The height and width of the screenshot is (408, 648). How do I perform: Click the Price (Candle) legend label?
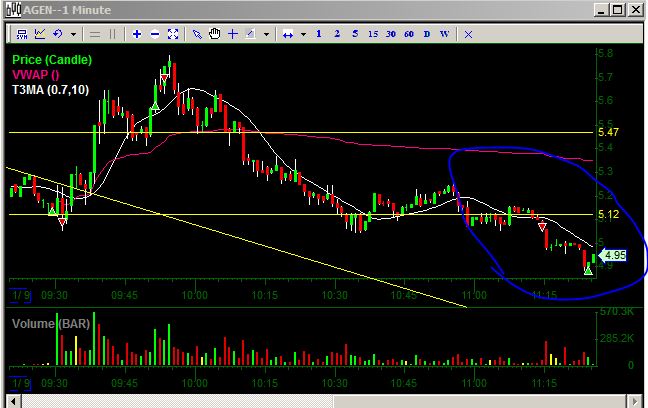coord(52,60)
